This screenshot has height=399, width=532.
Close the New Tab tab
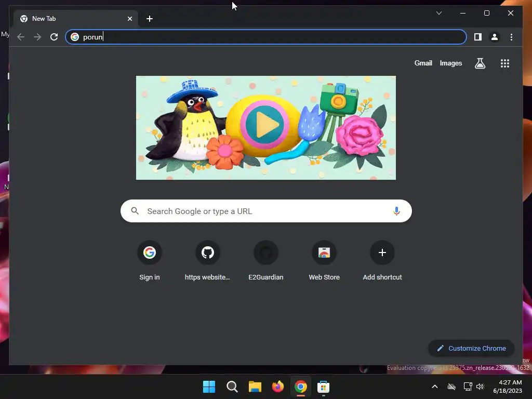pyautogui.click(x=129, y=19)
